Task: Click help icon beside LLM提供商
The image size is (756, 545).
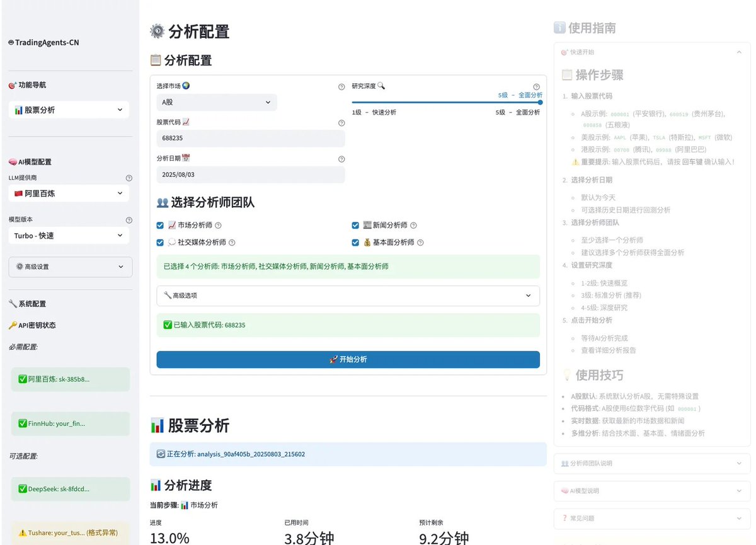Action: pos(129,178)
